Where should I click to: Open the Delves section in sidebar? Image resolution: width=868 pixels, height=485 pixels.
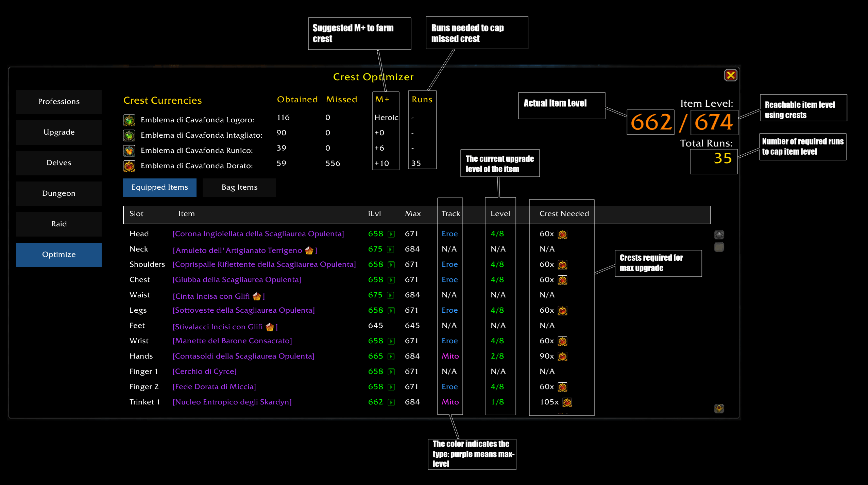(59, 163)
